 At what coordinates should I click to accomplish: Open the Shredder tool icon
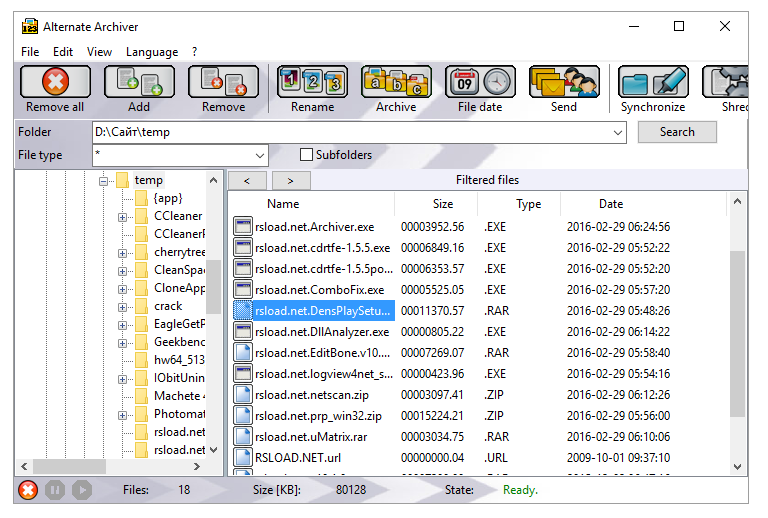725,82
